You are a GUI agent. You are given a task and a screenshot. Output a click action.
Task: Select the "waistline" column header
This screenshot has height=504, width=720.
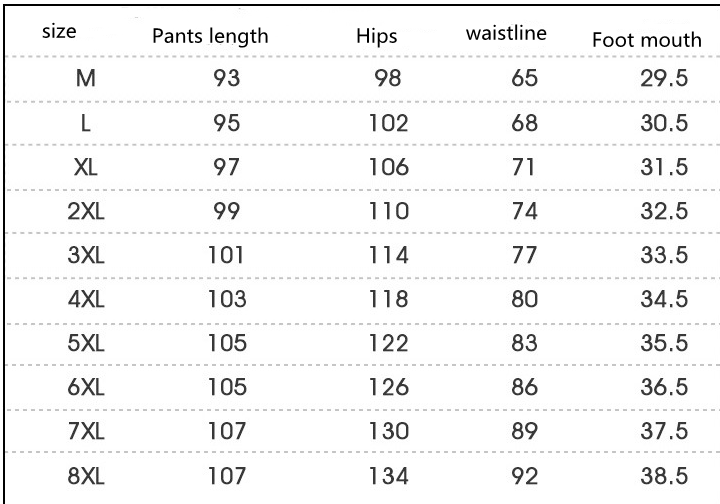(506, 32)
